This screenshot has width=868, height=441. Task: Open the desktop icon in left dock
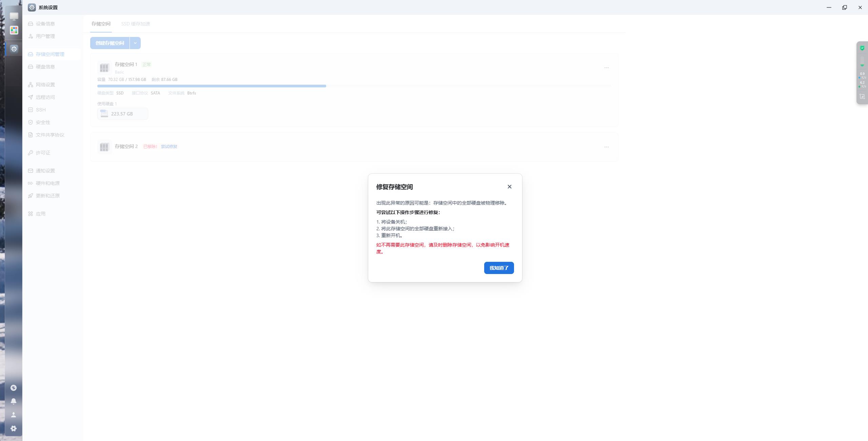coord(14,16)
